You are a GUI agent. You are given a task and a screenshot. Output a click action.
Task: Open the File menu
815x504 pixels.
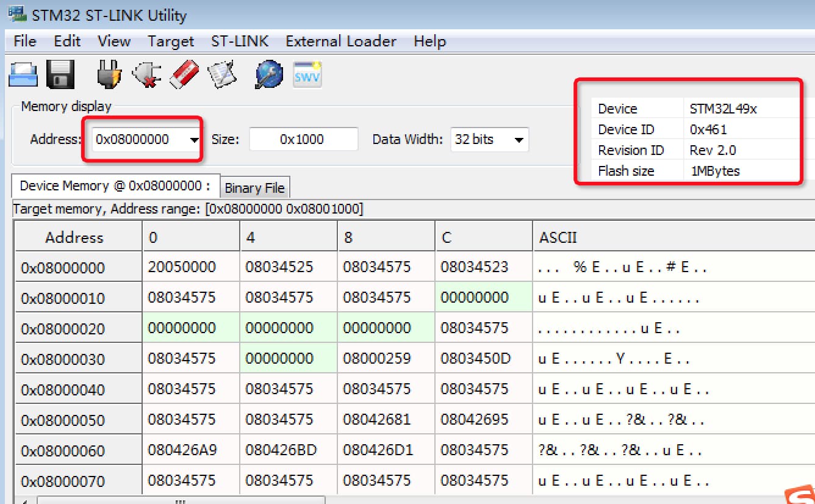[25, 41]
